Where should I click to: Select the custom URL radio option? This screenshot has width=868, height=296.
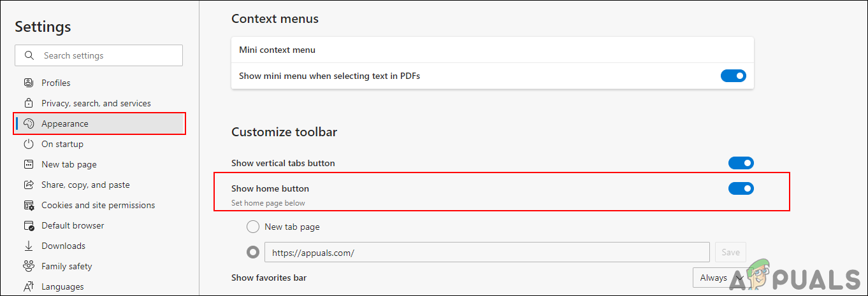point(253,252)
